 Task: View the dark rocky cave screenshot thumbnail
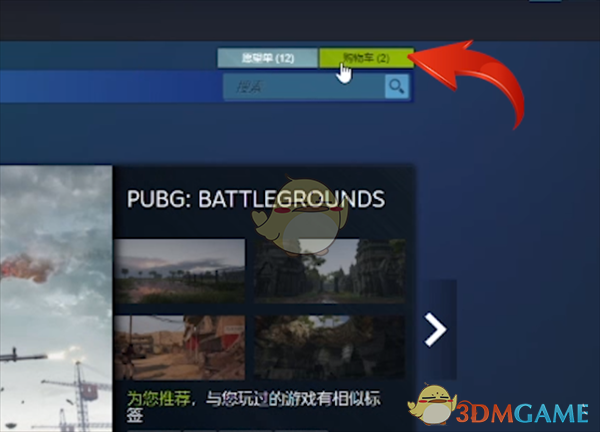(329, 347)
